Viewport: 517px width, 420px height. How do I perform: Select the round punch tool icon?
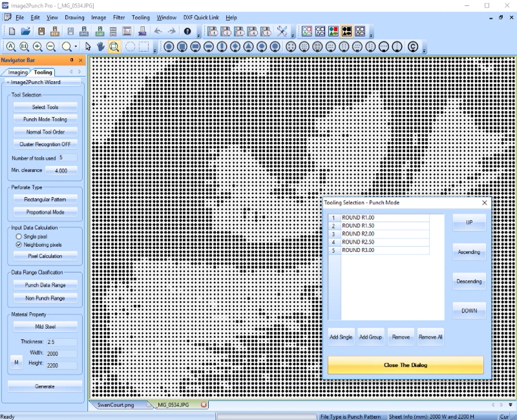(x=169, y=47)
